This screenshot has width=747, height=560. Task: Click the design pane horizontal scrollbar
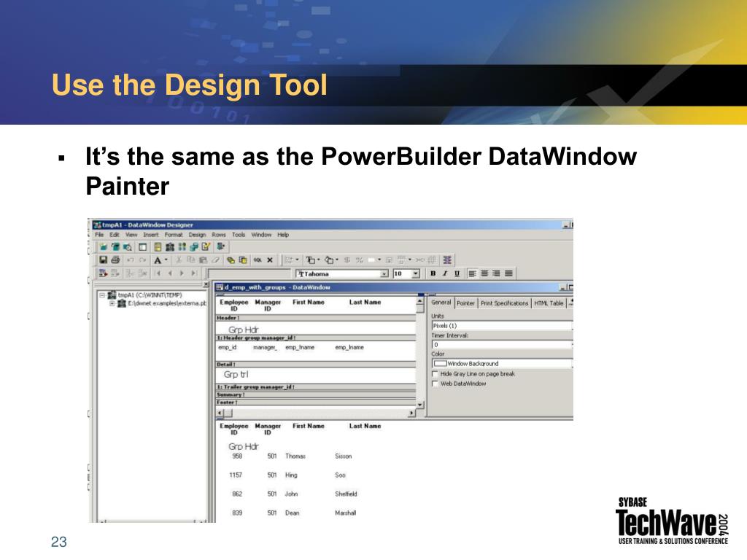(316, 413)
